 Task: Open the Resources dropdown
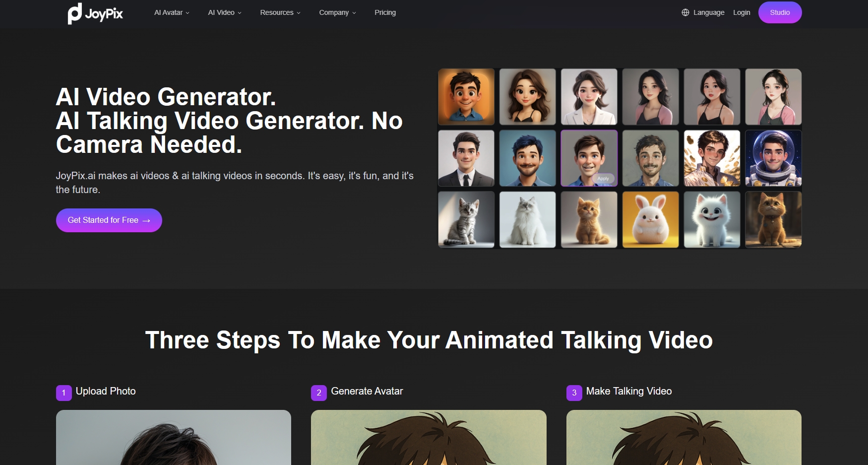click(280, 12)
